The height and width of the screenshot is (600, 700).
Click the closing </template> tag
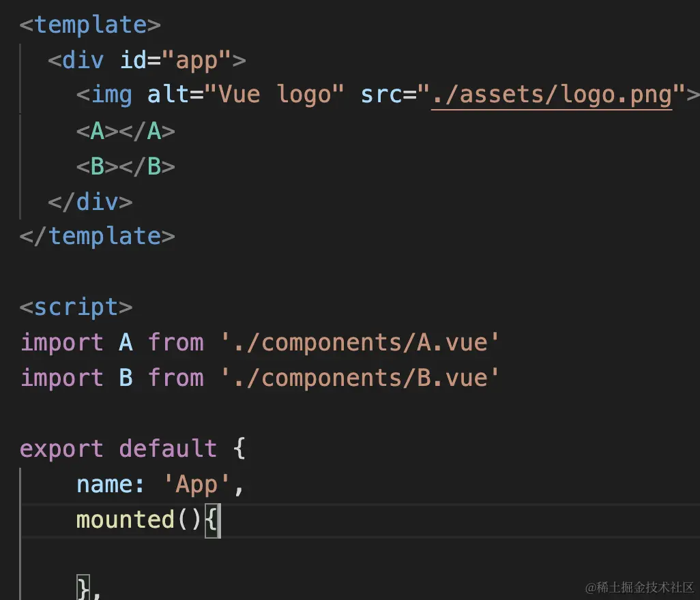click(x=98, y=236)
